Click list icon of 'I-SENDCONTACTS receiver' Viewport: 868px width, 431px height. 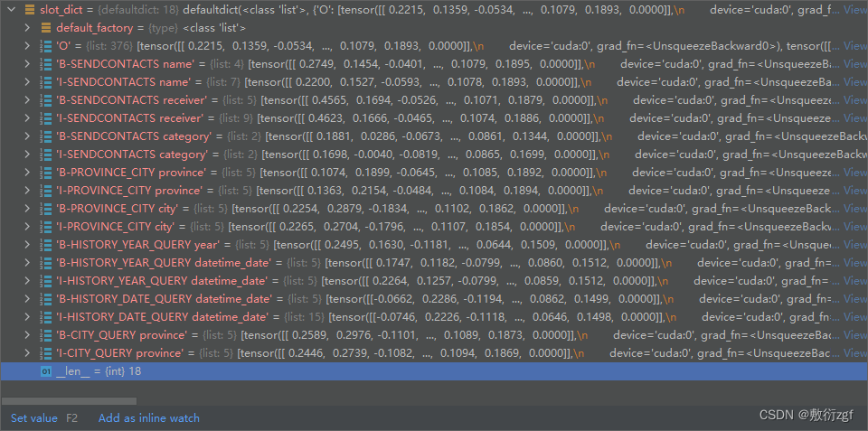46,117
